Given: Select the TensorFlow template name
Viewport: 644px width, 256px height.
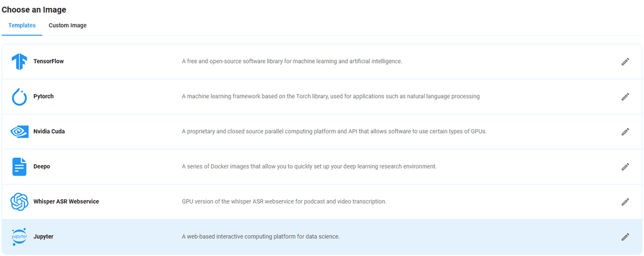Looking at the screenshot, I should 48,61.
